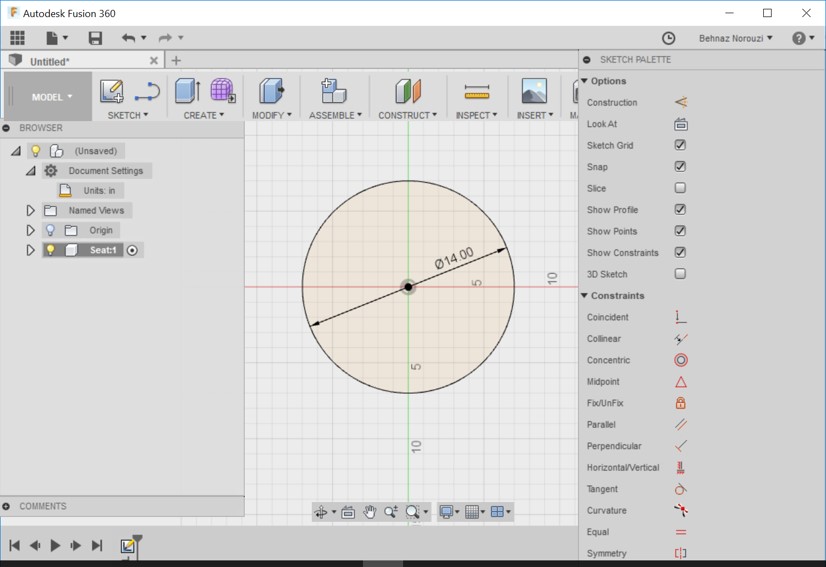Select the Line sketch tool icon
Viewport: 826px width, 567px height.
coord(147,91)
